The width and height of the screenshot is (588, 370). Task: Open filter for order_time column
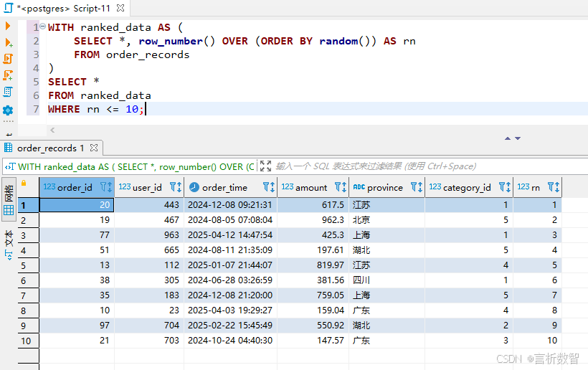[x=266, y=186]
